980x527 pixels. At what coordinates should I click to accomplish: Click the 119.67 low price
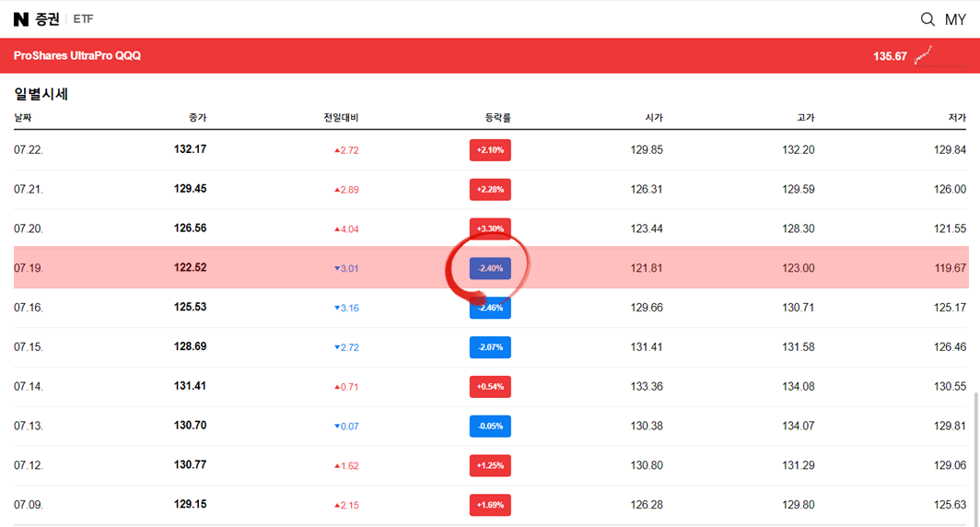point(950,268)
